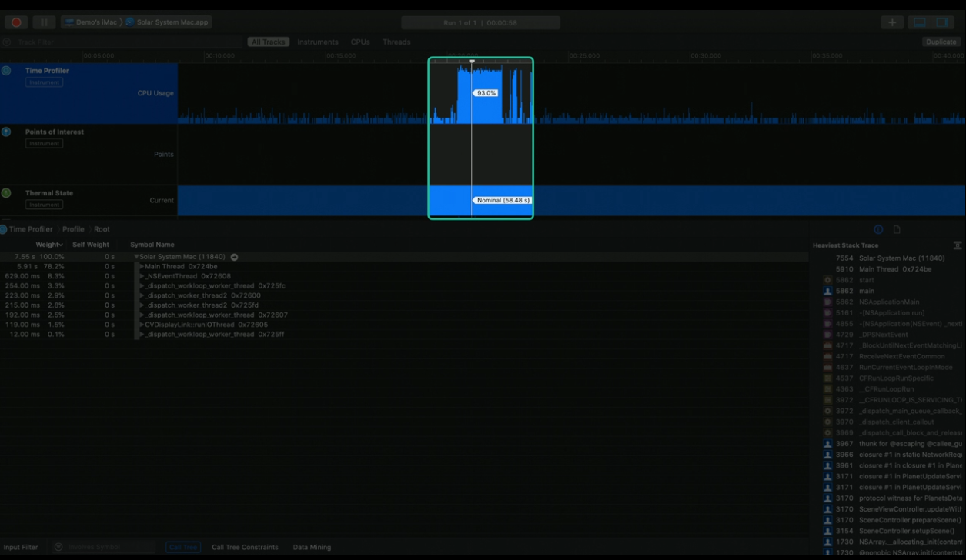Expand _dispatch_worker_thread2 0x72600

coord(142,295)
